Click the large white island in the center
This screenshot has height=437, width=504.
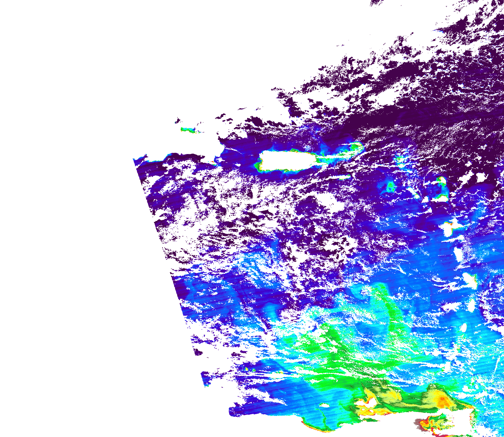(287, 160)
